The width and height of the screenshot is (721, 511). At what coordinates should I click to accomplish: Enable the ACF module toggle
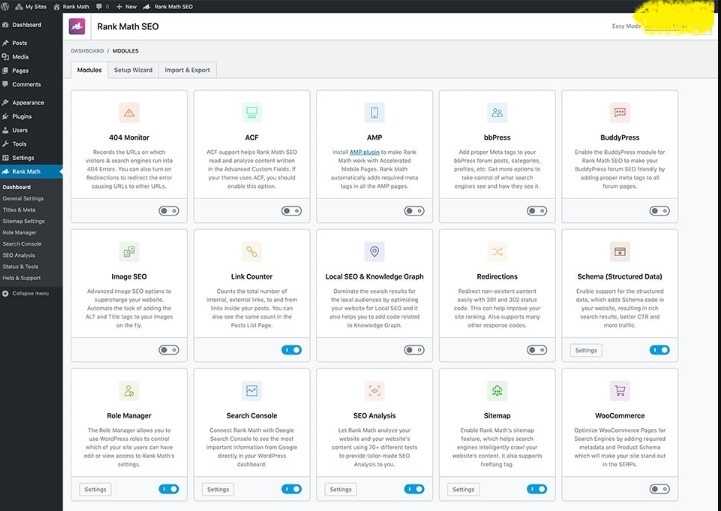point(292,211)
